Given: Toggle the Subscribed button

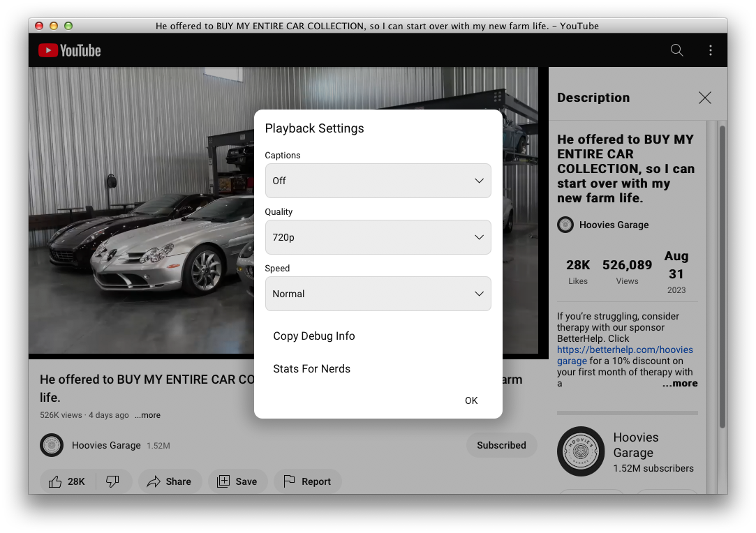Looking at the screenshot, I should pyautogui.click(x=501, y=445).
